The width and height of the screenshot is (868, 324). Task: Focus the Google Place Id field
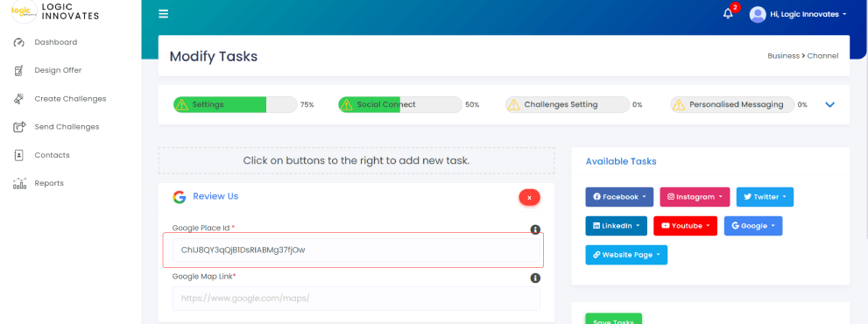(x=356, y=250)
